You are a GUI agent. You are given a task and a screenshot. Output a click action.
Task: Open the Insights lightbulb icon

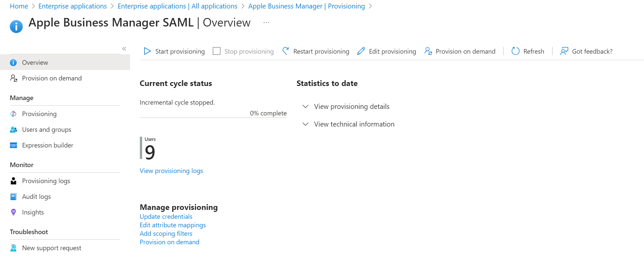coord(13,212)
